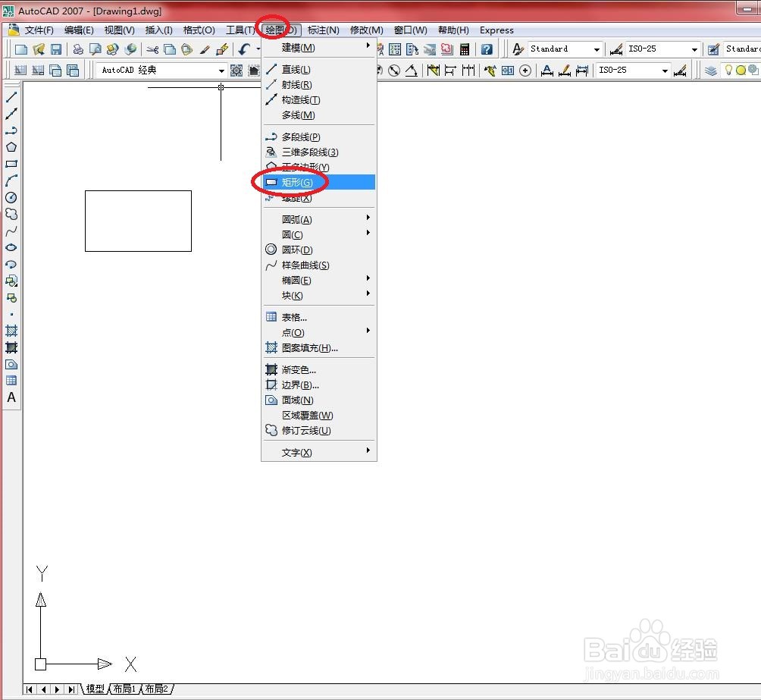Expand the 圆(C) submenu
Viewport: 761px width, 700px height.
click(319, 234)
